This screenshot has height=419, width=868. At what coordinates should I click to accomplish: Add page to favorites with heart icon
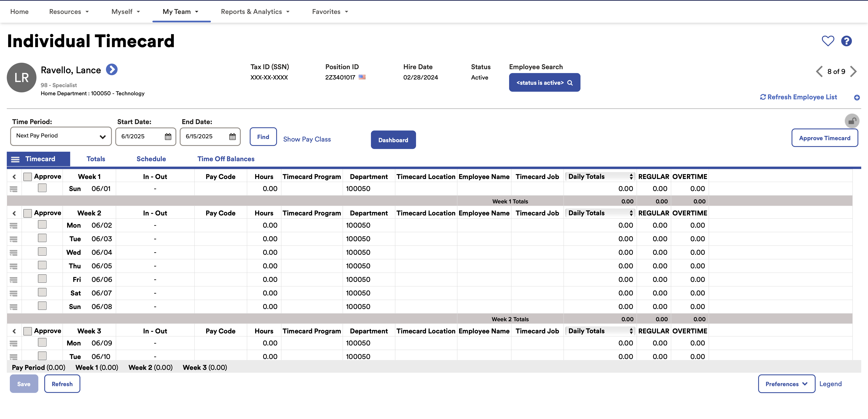(827, 41)
